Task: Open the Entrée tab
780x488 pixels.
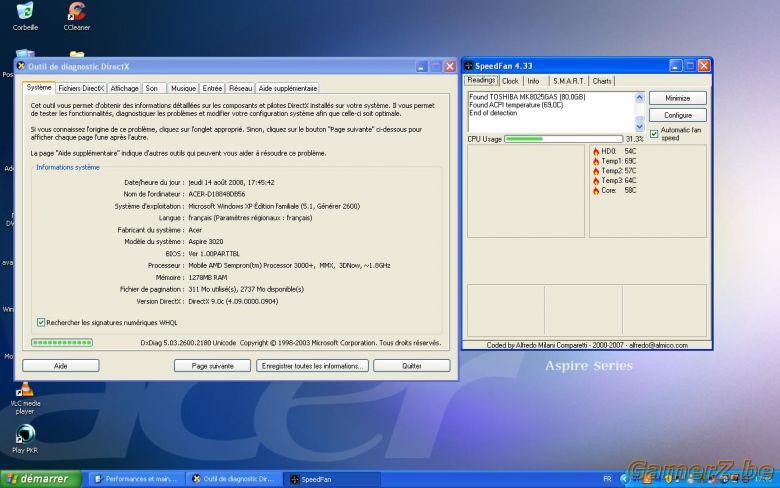Action: pos(212,88)
